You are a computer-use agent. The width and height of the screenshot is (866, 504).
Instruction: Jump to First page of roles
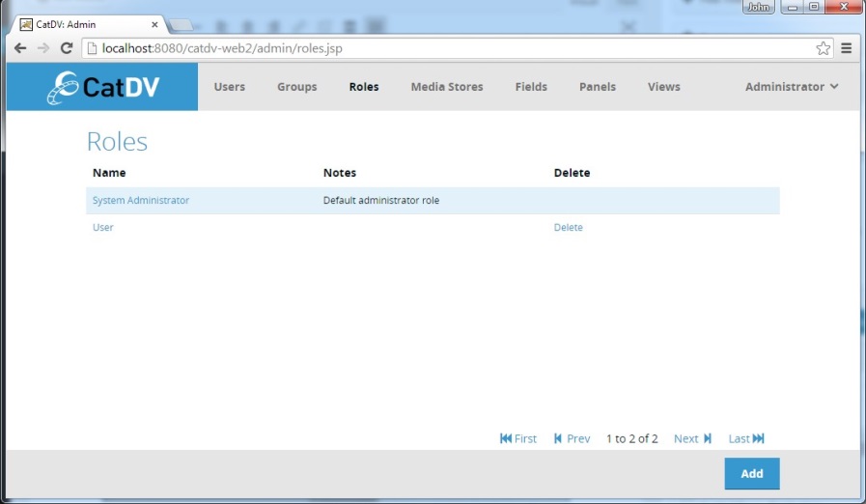coord(518,438)
